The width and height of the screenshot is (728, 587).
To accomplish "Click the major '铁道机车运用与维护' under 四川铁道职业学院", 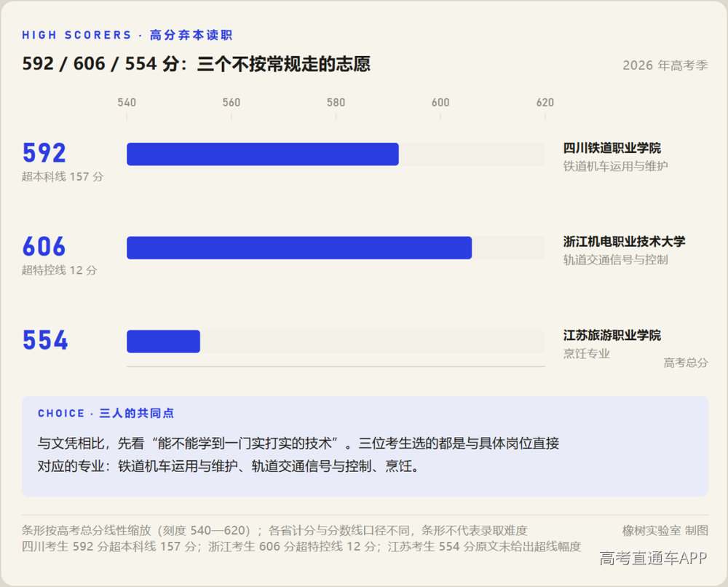I will tap(616, 166).
